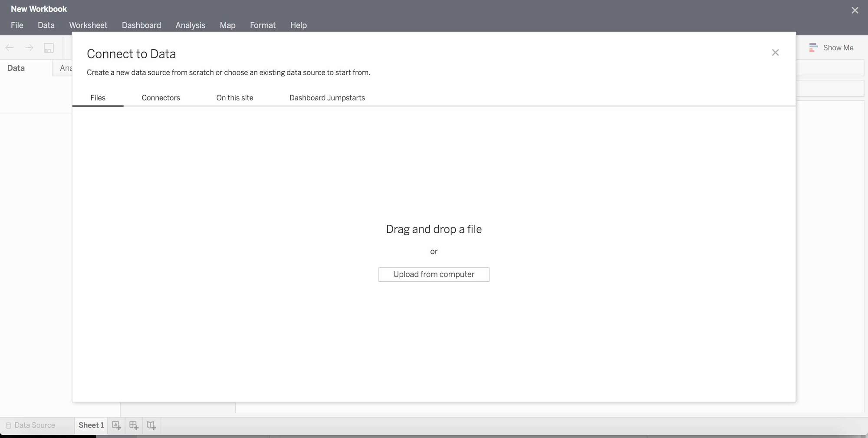Screen dimensions: 868x438
Task: Add a new worksheet icon
Action: coord(116,425)
